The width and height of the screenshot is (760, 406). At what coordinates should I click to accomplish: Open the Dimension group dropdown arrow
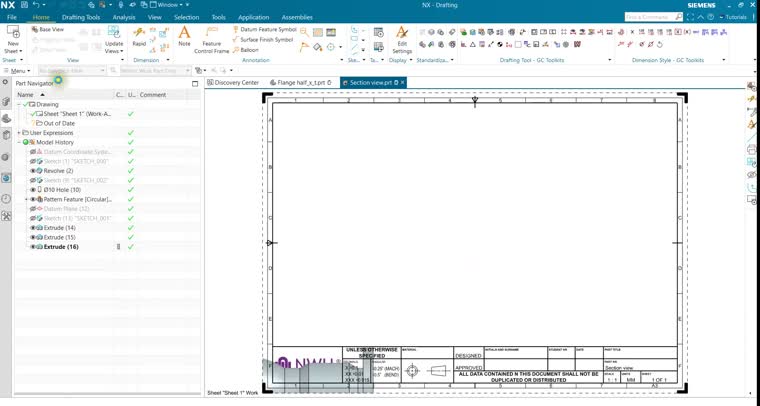pyautogui.click(x=168, y=60)
